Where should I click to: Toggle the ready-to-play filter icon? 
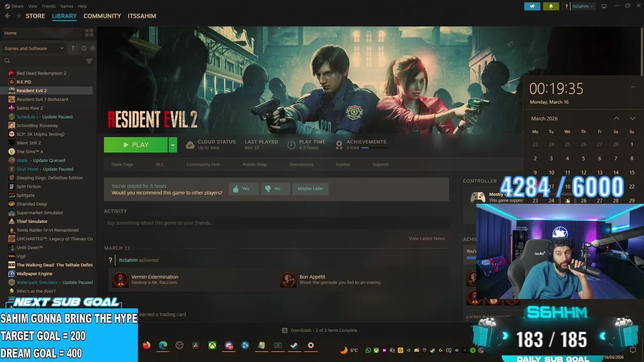click(x=92, y=48)
